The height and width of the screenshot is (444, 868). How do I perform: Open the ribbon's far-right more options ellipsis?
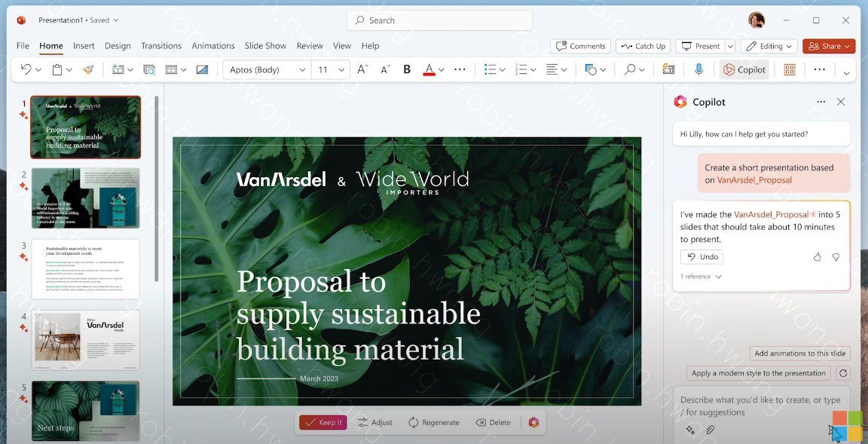pos(820,69)
